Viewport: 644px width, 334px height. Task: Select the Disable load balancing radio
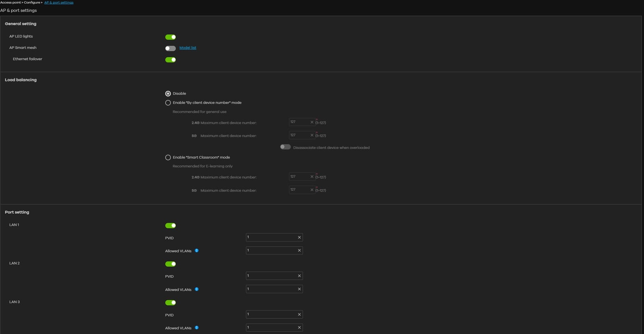(168, 93)
